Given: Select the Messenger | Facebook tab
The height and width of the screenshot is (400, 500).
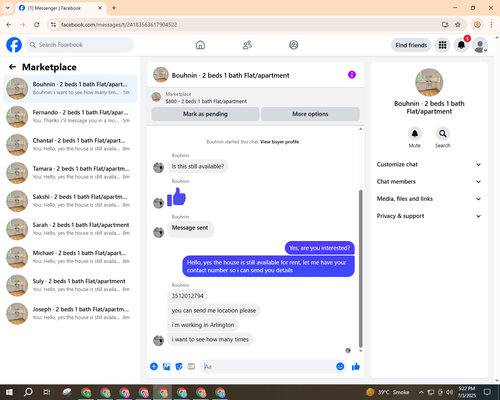Looking at the screenshot, I should click(61, 8).
